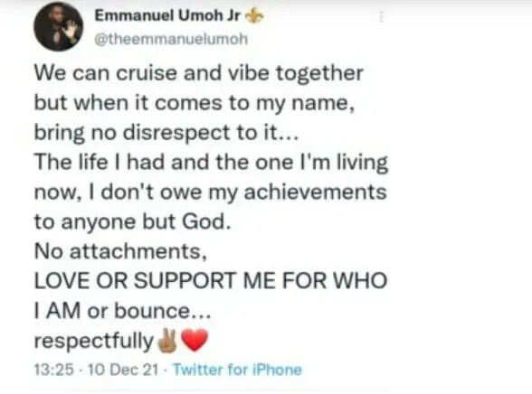Viewport: 532px width, 394px height.
Task: Open the @theemmanuelumoh handle link
Action: pos(171,39)
